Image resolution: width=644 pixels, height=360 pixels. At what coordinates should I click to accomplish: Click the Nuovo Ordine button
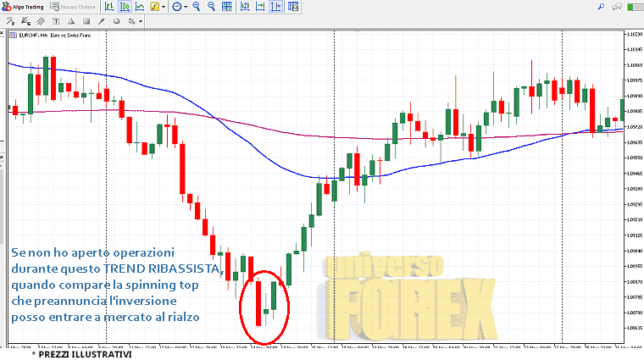(74, 6)
